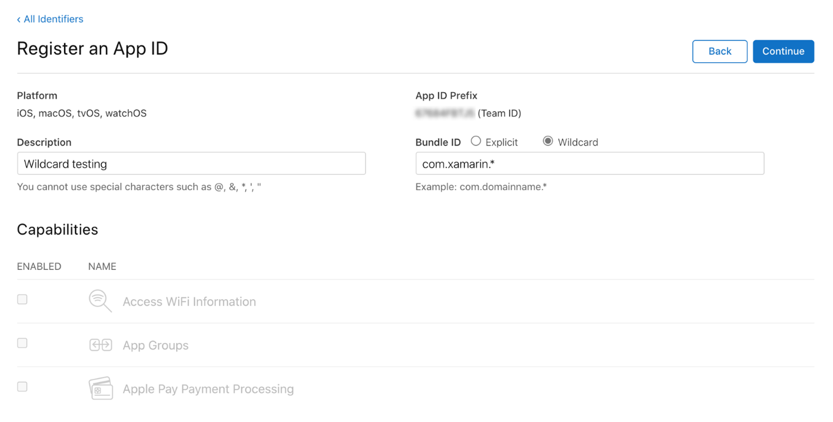Viewport: 833px width, 422px height.
Task: Click the Platform label
Action: 37,96
